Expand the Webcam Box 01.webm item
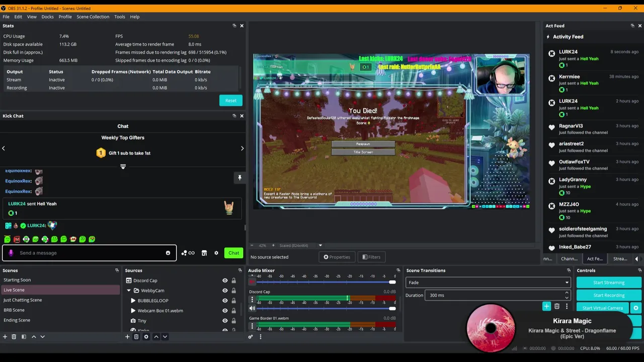 pos(133,311)
